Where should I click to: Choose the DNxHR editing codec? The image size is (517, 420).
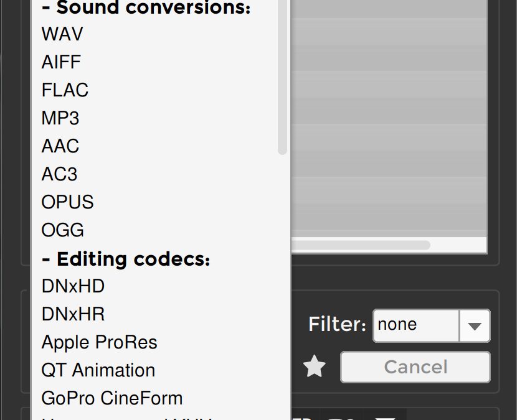pos(73,314)
